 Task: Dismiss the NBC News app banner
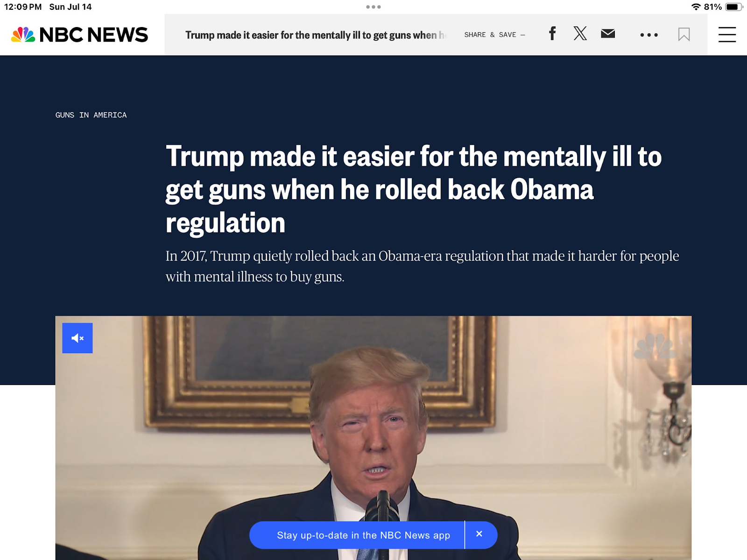click(x=479, y=534)
